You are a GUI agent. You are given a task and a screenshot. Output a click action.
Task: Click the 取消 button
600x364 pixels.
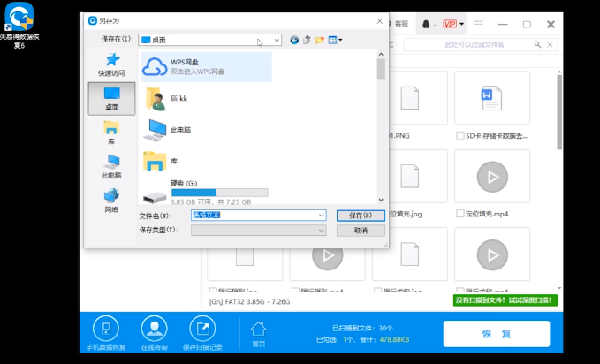pos(361,230)
